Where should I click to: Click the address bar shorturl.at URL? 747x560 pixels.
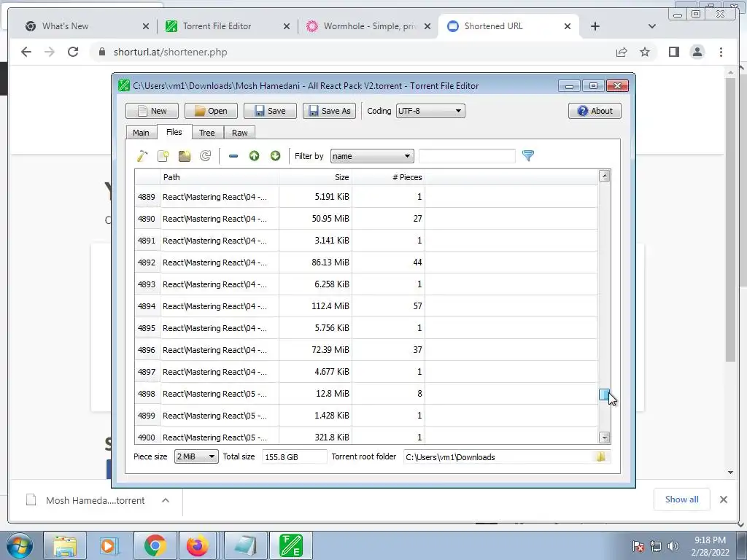[170, 52]
